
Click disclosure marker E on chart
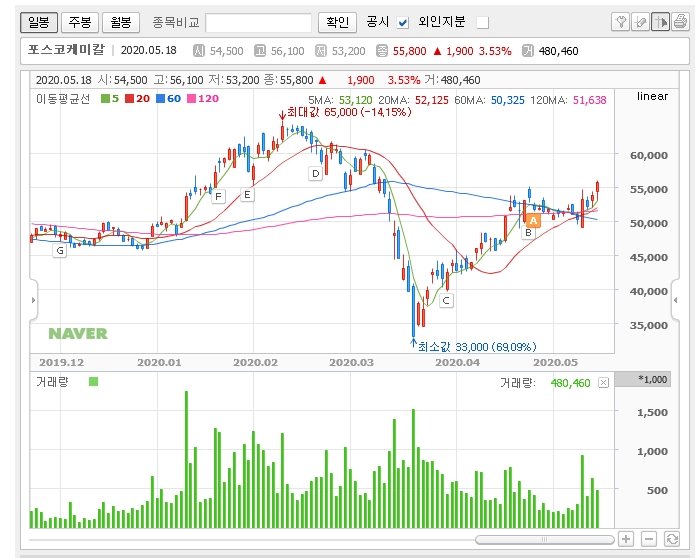point(247,195)
